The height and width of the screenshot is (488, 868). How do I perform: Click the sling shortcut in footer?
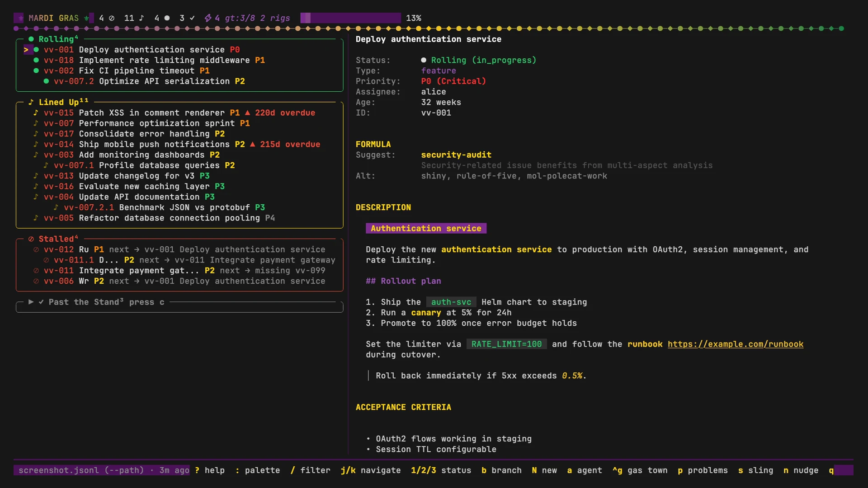tap(756, 470)
